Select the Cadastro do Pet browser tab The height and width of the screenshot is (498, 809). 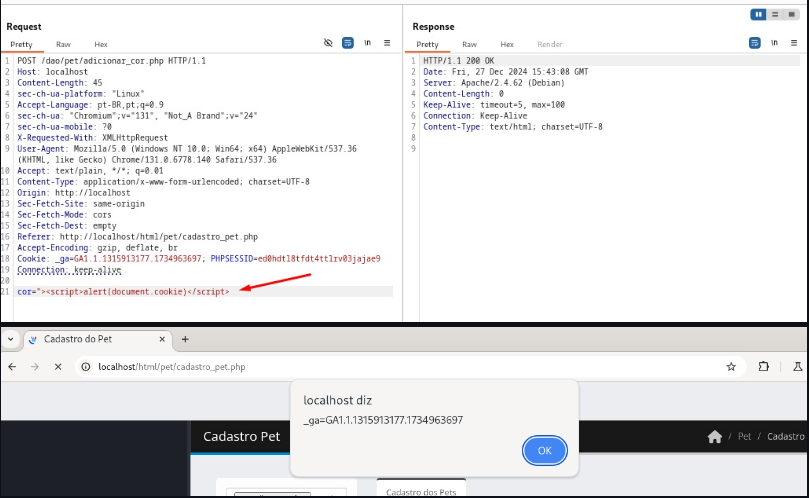click(x=96, y=339)
